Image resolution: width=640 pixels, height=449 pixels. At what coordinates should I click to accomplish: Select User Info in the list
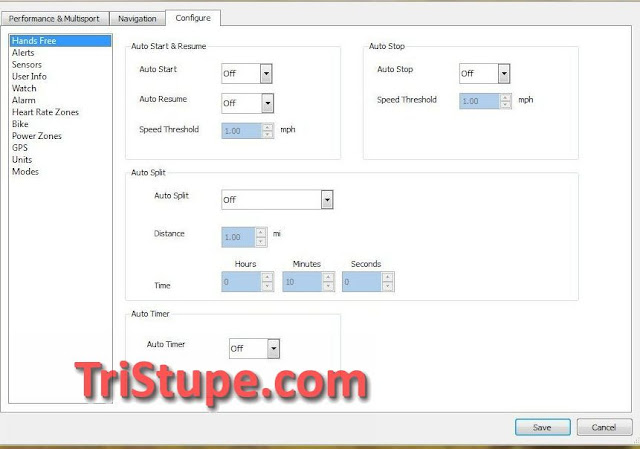[60, 76]
